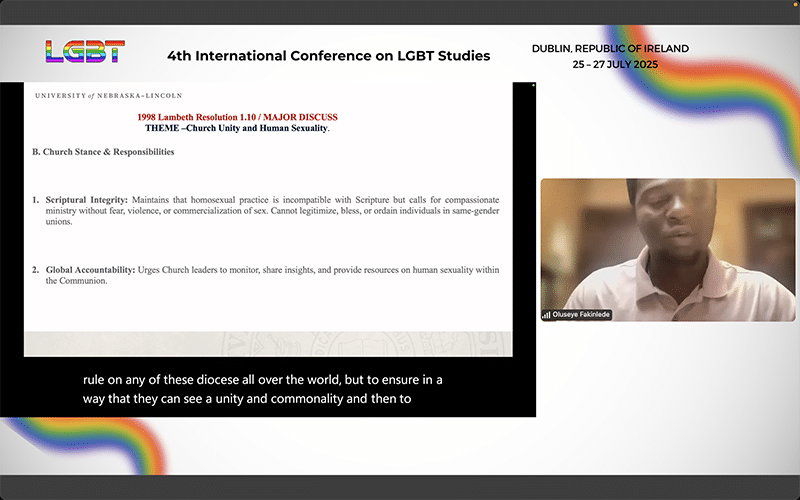
Task: Click caption line starting 'rule on any of these diocese'
Action: [263, 380]
